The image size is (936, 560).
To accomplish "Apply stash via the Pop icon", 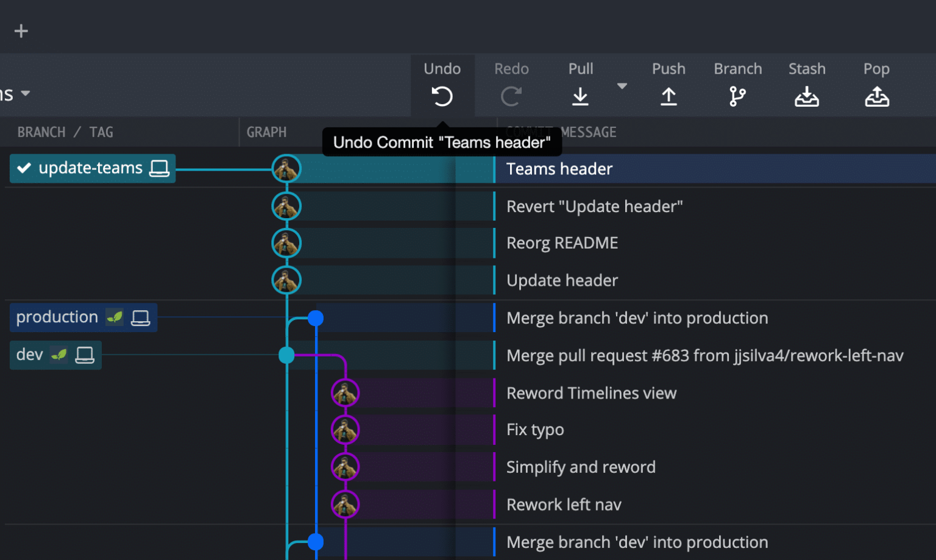I will click(876, 96).
